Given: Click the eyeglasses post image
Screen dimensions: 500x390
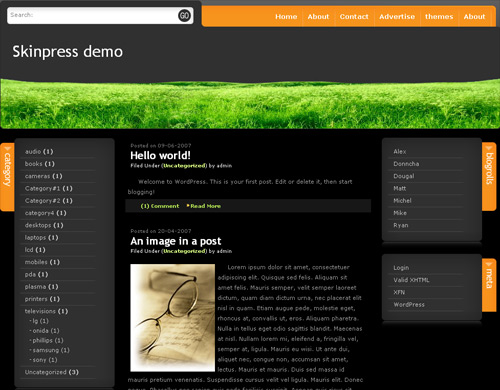Looking at the screenshot, I should click(x=173, y=318).
